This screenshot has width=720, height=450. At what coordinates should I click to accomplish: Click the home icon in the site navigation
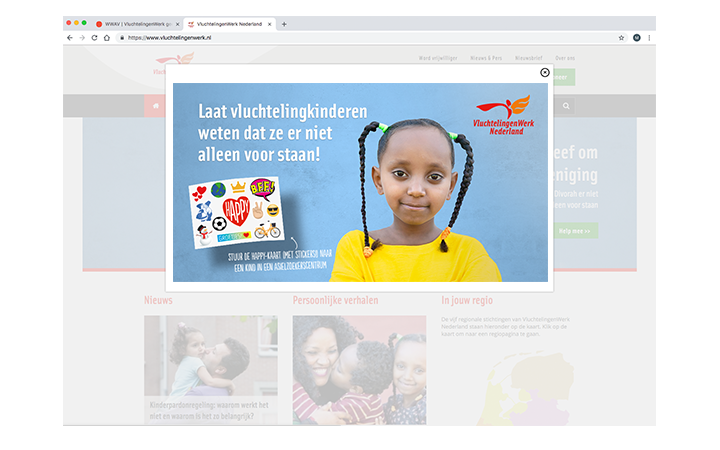tap(155, 106)
